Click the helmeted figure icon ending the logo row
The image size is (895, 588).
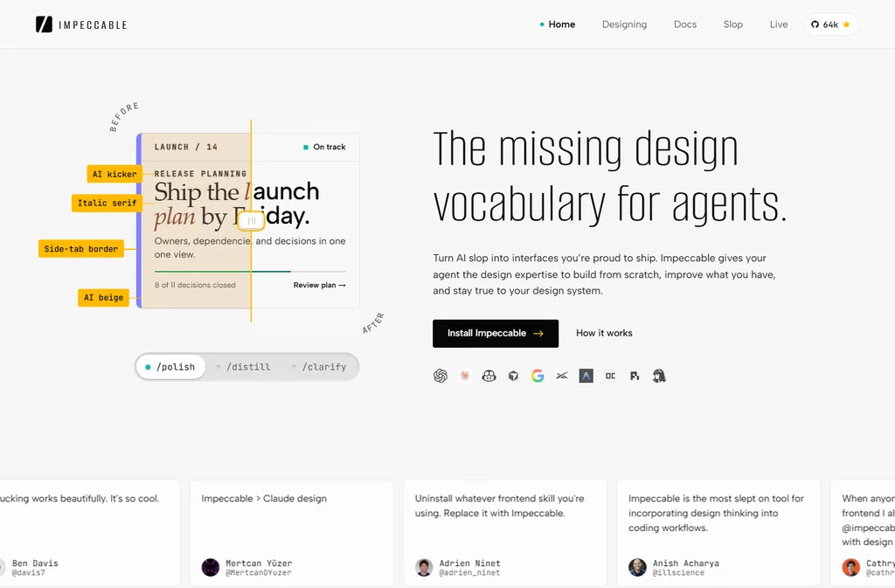pyautogui.click(x=659, y=376)
